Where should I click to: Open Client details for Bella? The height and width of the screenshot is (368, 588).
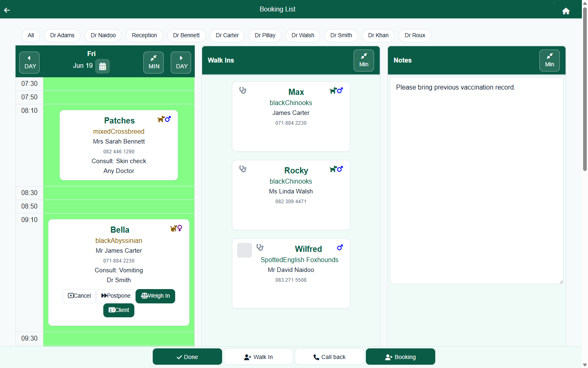(119, 310)
